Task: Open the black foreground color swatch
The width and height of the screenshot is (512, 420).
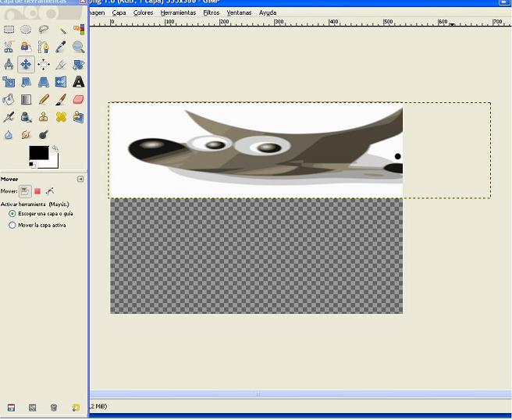Action: [38, 152]
